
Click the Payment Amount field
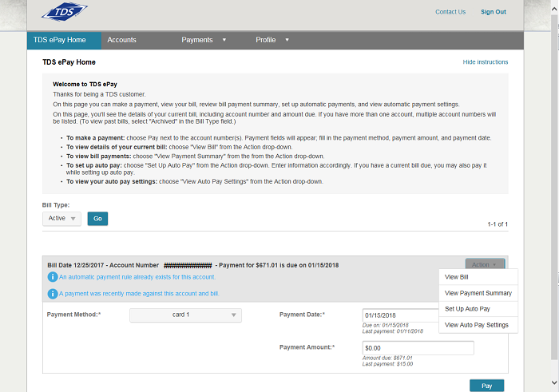(x=418, y=348)
